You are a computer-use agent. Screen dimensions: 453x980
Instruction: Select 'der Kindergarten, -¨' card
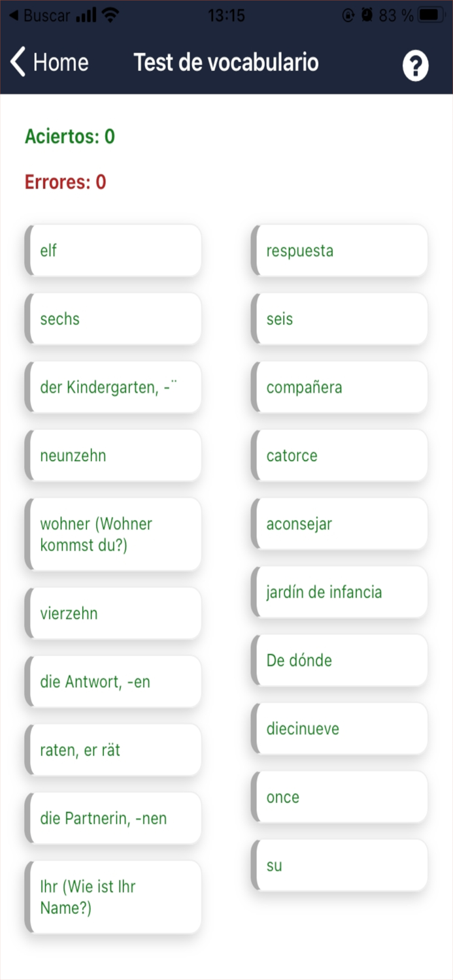pos(112,387)
